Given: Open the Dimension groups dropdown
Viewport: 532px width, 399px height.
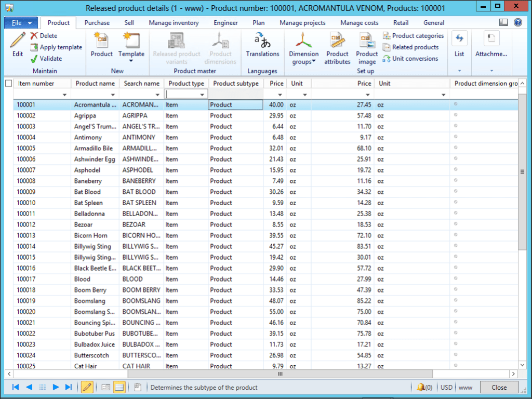Looking at the screenshot, I should pyautogui.click(x=303, y=47).
